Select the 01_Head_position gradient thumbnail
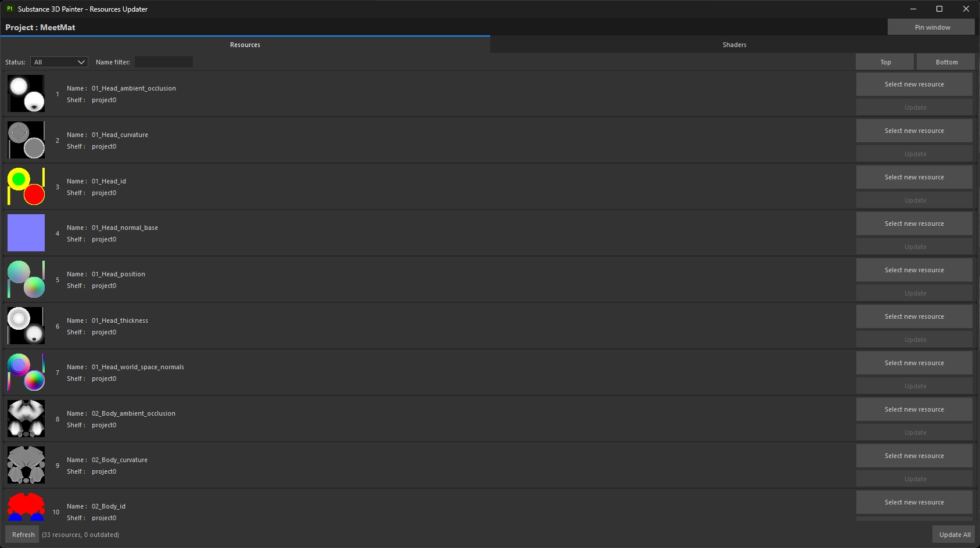The image size is (980, 548). point(26,279)
